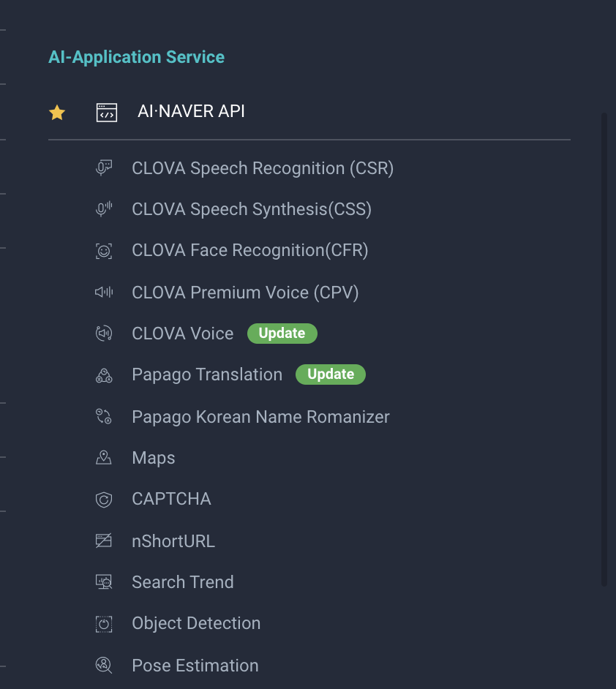
Task: Click the Papago Translation icon
Action: 104,375
